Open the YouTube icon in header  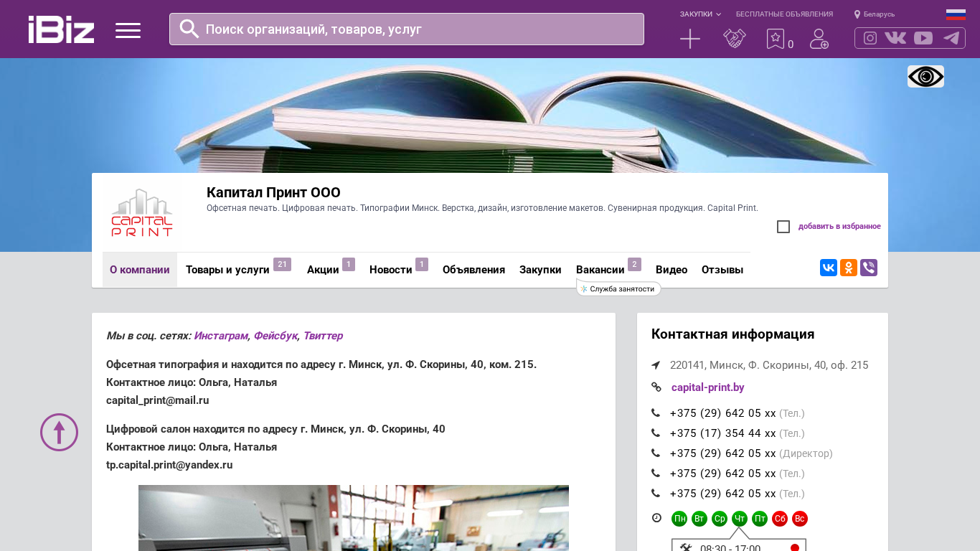(x=923, y=38)
